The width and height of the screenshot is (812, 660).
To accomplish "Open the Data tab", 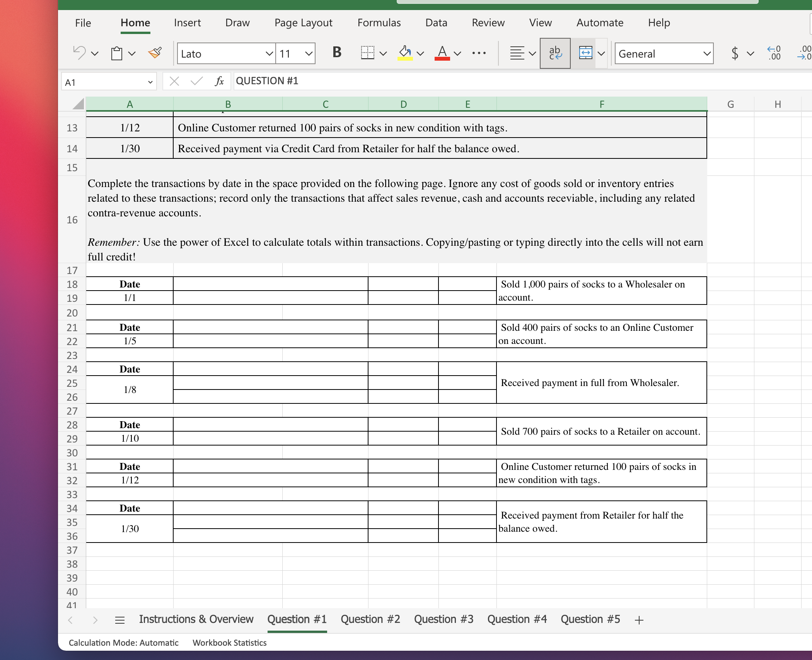I will click(436, 23).
